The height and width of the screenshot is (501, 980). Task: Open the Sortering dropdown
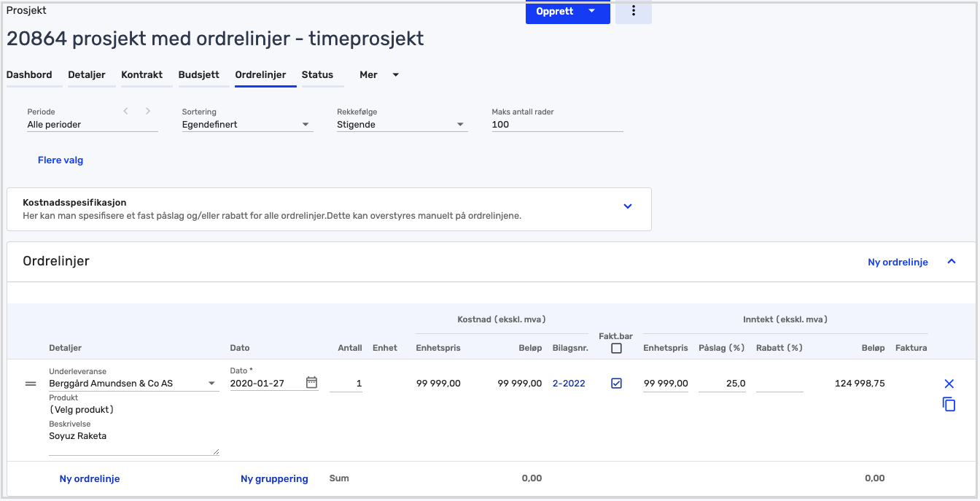tap(247, 125)
